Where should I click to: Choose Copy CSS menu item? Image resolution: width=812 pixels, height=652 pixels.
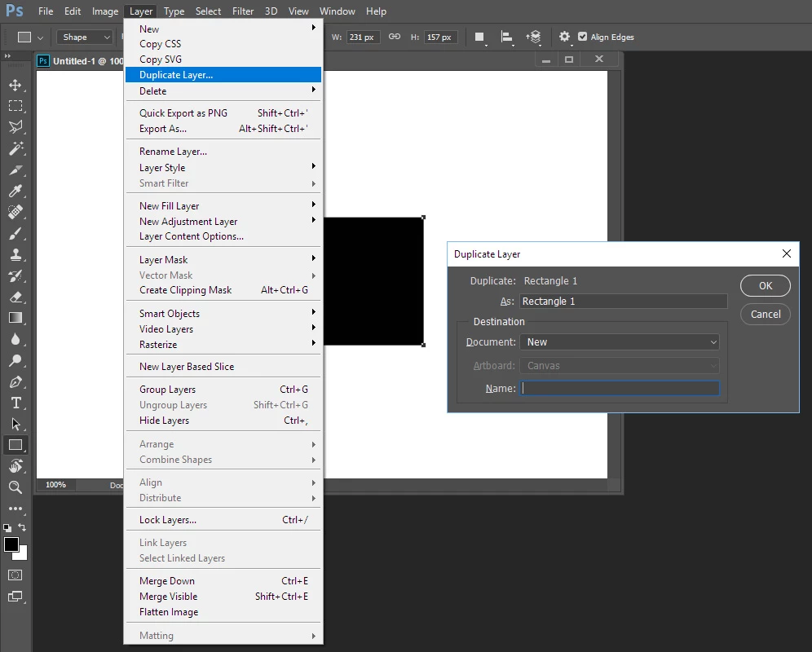pos(223,44)
